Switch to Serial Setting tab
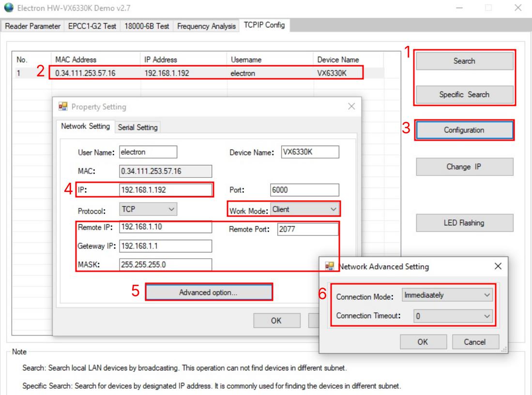The image size is (532, 395). [x=138, y=127]
